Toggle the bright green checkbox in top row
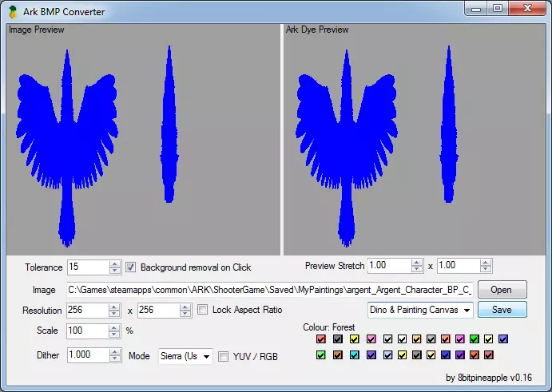 (x=475, y=339)
